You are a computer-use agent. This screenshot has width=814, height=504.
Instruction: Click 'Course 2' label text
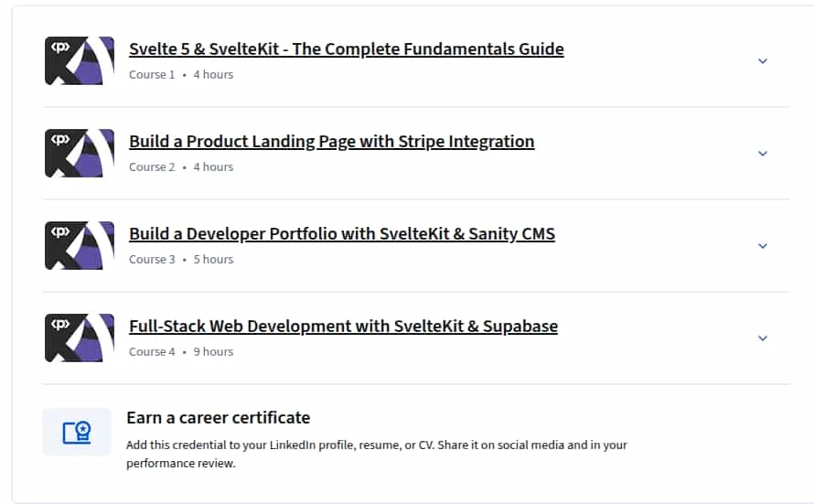point(152,167)
